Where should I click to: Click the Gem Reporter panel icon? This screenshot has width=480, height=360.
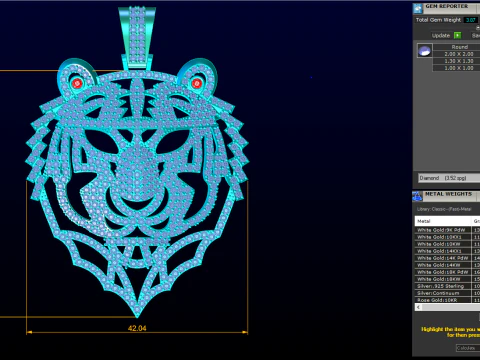(418, 9)
